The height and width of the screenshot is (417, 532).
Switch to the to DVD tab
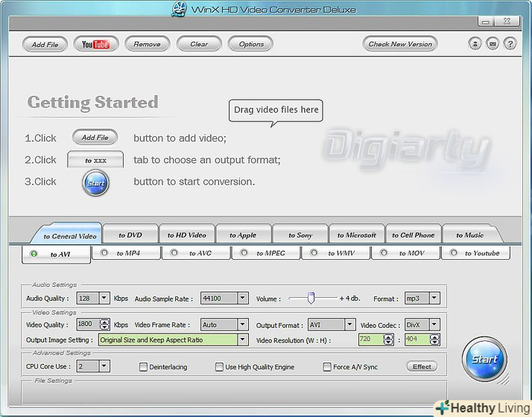[130, 235]
